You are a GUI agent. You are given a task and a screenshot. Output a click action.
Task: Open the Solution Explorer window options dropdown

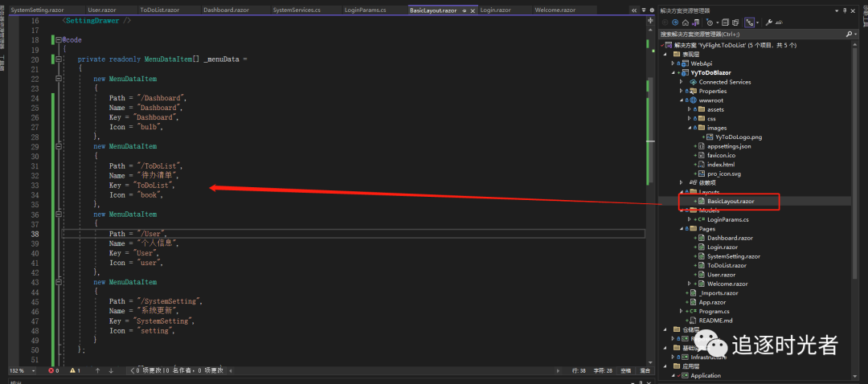(837, 11)
